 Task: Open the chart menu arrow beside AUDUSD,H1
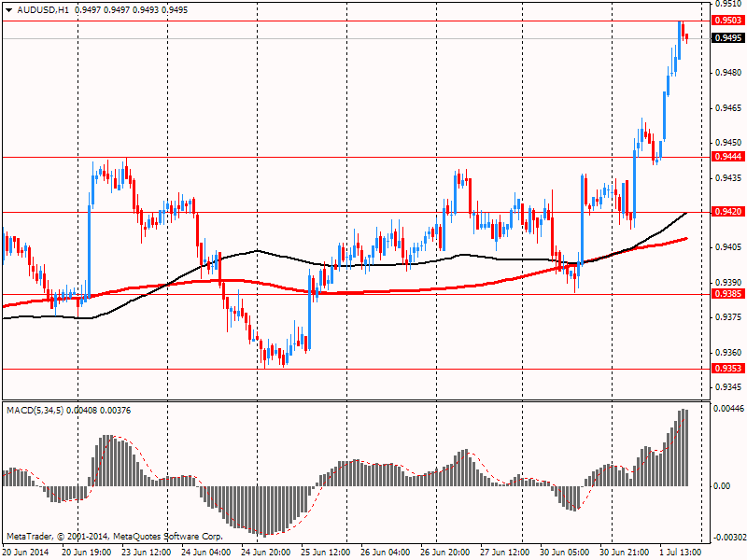coord(8,10)
